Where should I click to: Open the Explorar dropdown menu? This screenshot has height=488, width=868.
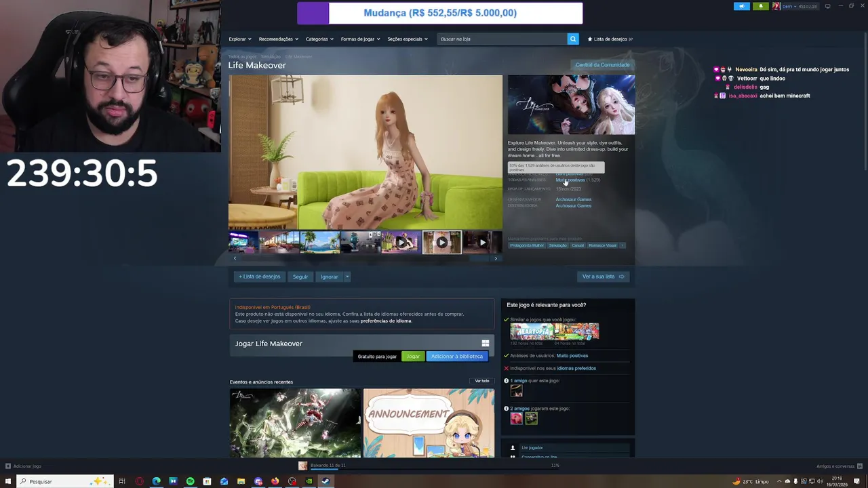(x=240, y=39)
